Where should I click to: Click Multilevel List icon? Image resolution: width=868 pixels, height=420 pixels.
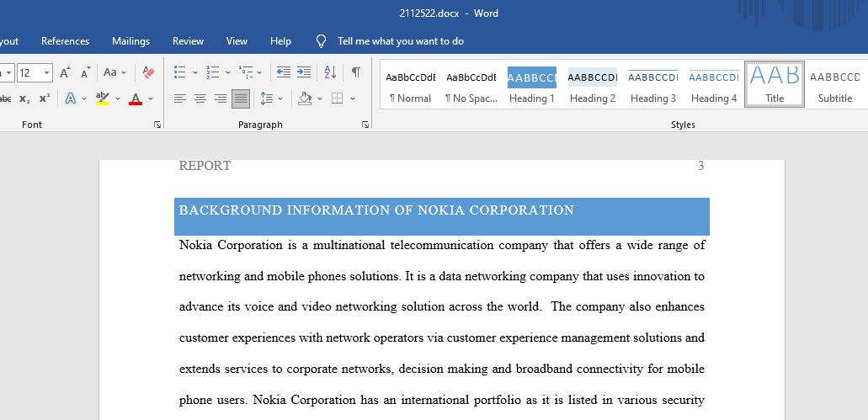click(245, 72)
